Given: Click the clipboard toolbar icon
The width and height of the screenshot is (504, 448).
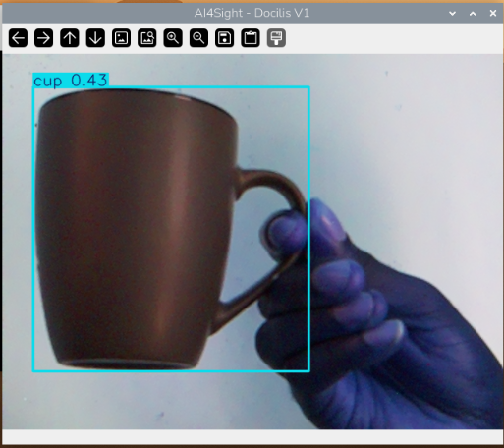Looking at the screenshot, I should point(251,38).
